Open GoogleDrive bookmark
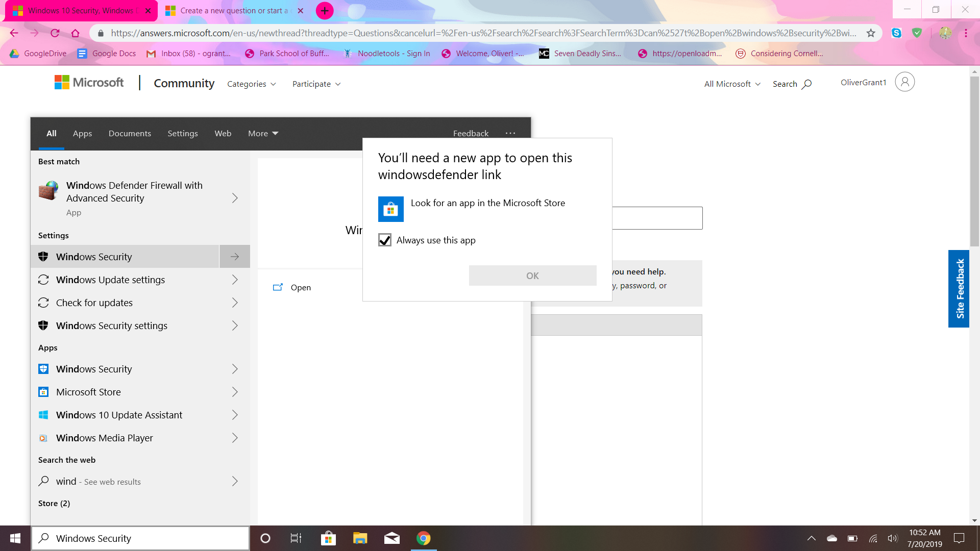 pyautogui.click(x=38, y=54)
